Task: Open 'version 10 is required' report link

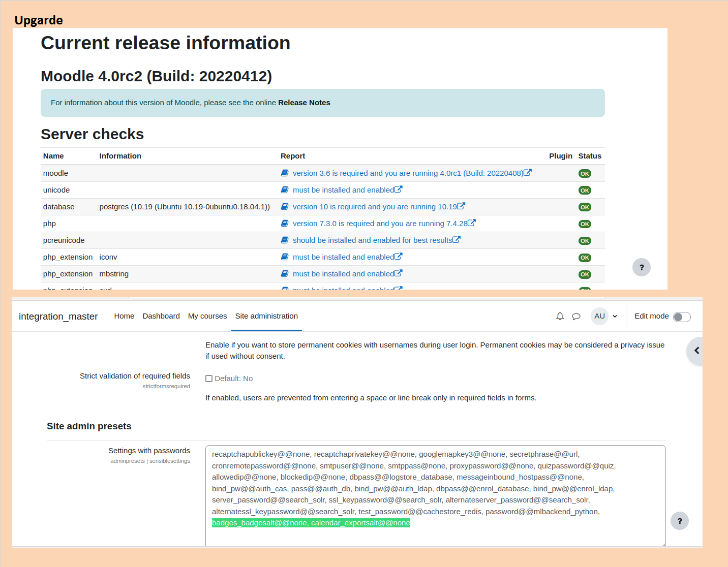Action: (375, 207)
